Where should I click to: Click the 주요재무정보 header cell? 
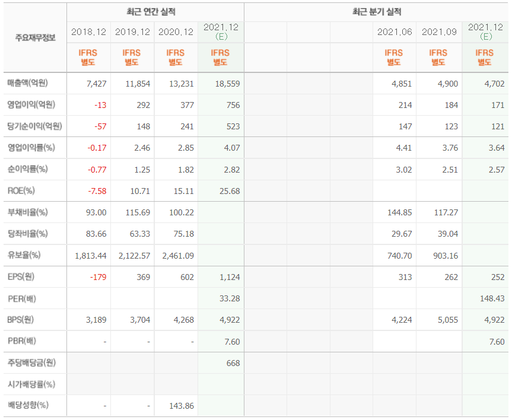point(35,37)
